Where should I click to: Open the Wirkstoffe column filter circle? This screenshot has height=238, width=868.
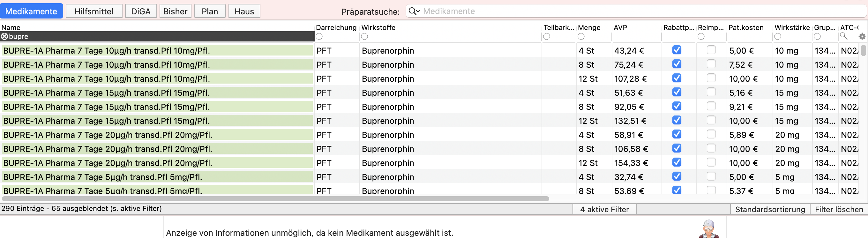[x=364, y=36]
